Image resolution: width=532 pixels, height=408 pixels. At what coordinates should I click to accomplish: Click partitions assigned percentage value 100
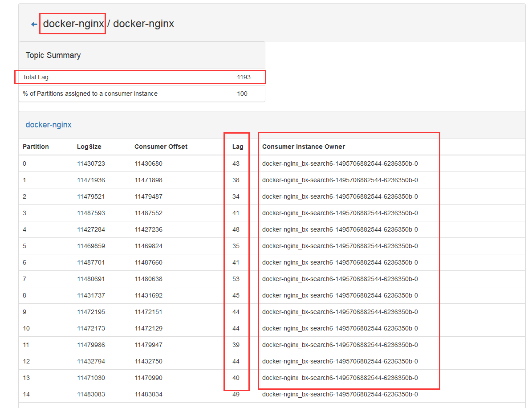(x=242, y=94)
